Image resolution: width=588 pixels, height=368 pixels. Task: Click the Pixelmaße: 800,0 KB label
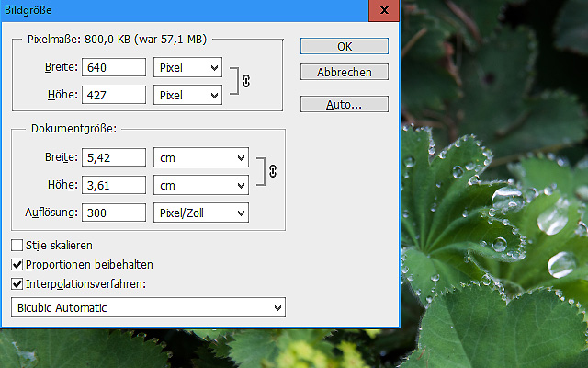(117, 39)
